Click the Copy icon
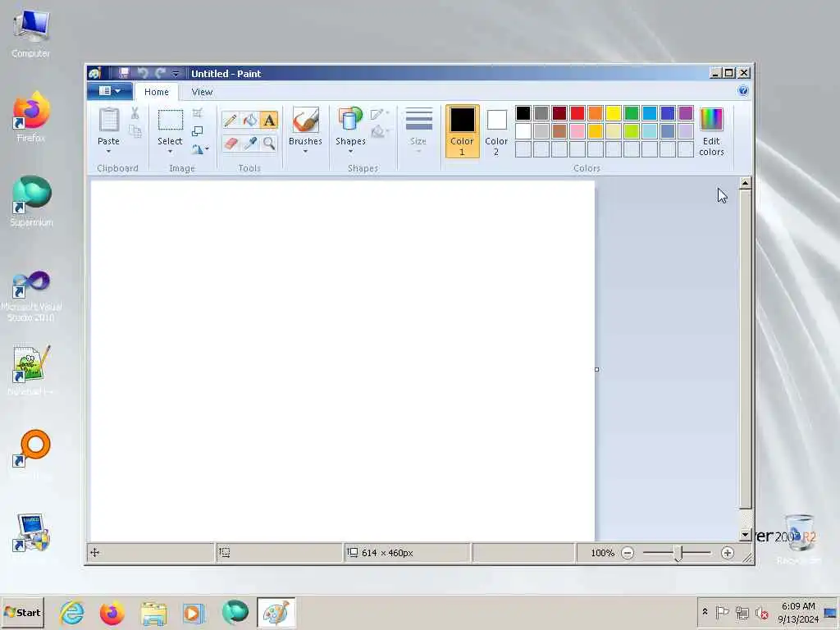 (x=135, y=131)
